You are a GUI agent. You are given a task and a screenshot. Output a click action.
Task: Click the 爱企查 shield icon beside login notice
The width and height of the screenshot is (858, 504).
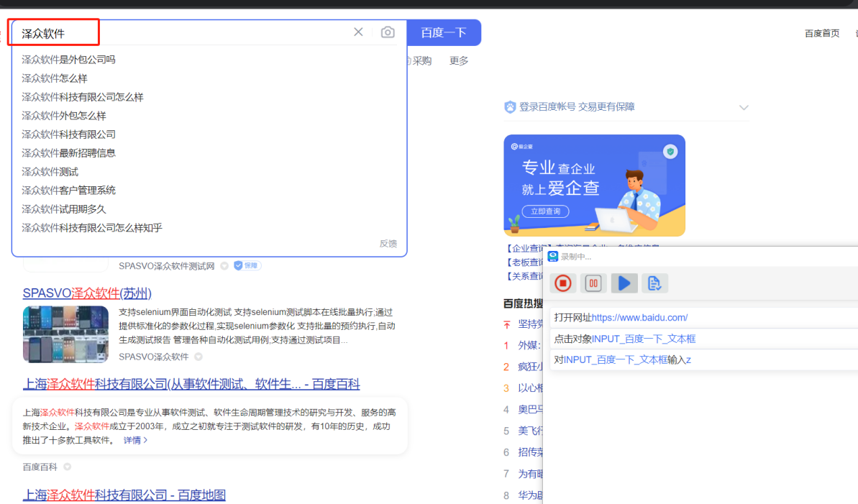pos(510,107)
